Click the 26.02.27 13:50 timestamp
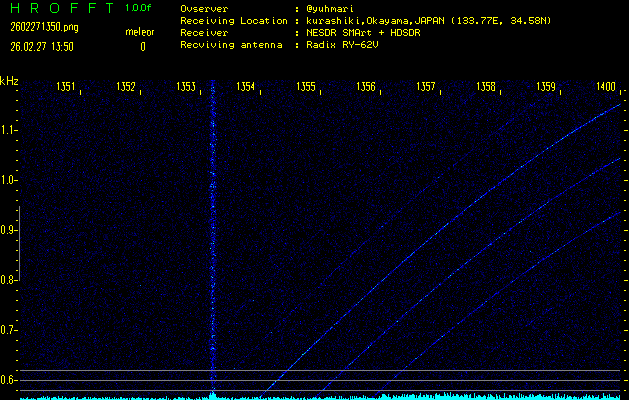Viewport: 629px width, 400px height. pyautogui.click(x=41, y=46)
